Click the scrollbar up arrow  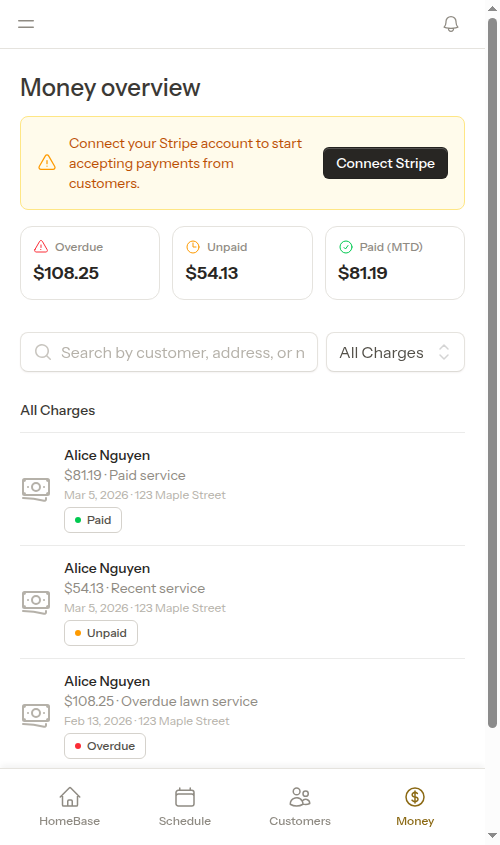[492, 9]
